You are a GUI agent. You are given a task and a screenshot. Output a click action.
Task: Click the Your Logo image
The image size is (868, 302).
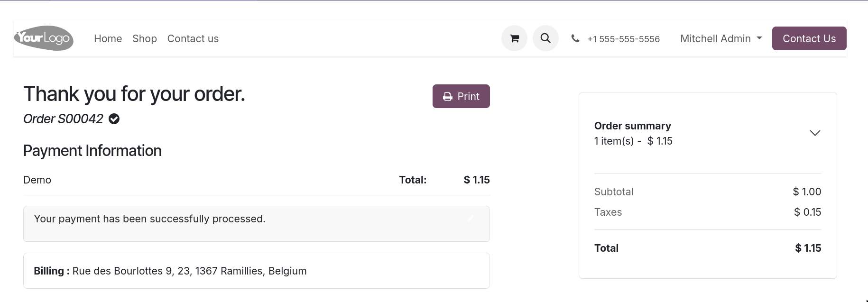click(44, 38)
